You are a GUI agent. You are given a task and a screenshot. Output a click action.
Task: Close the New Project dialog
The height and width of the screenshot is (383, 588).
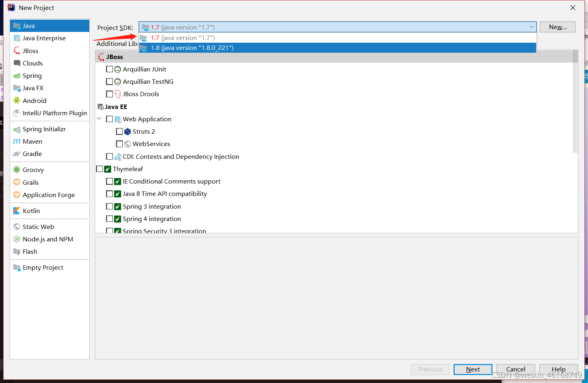[x=573, y=8]
